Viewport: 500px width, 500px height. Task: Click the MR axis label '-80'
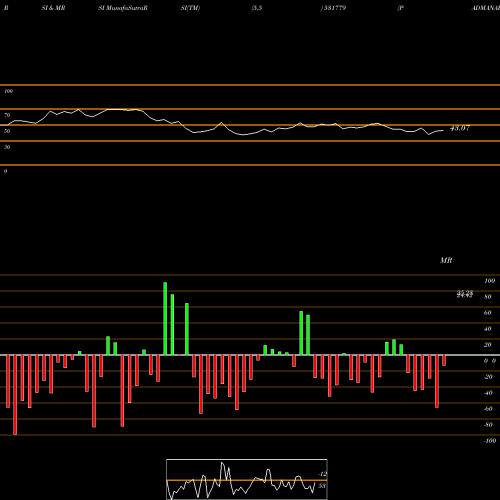[488, 425]
